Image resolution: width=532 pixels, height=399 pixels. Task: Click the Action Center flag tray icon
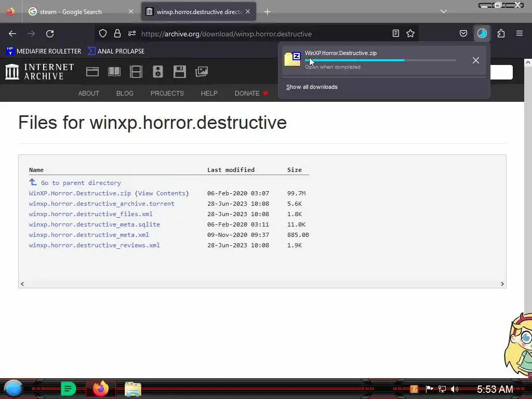(429, 389)
